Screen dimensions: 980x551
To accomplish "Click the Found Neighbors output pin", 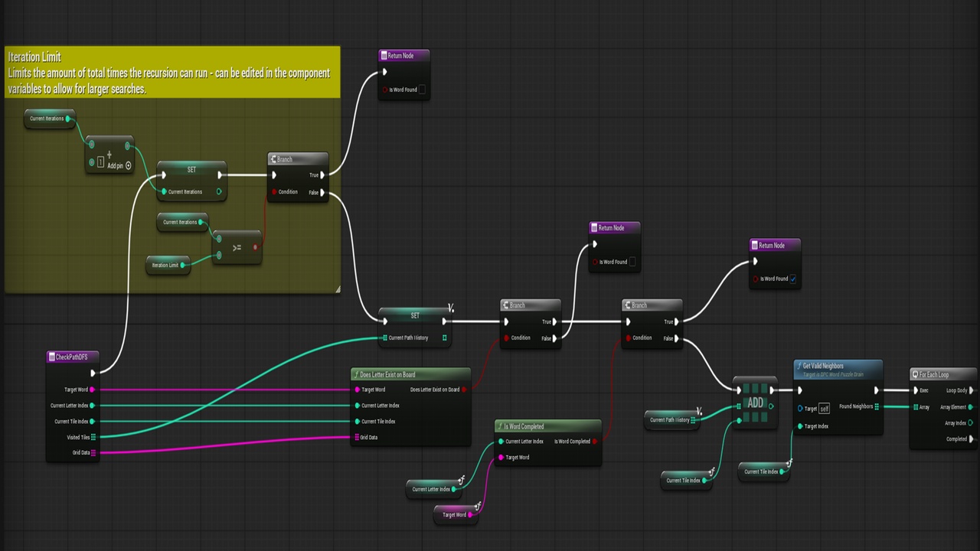I will tap(877, 406).
